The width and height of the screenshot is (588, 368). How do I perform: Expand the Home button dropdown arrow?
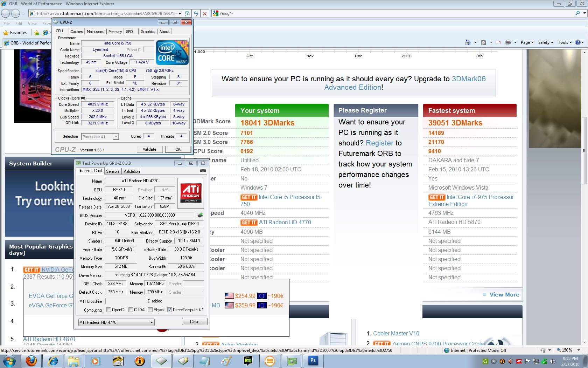point(475,42)
